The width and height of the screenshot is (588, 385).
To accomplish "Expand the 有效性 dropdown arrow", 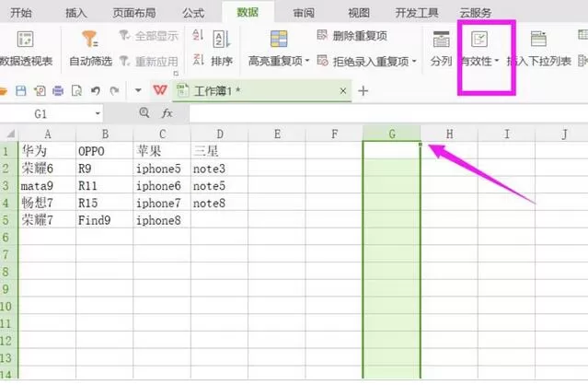I will 497,61.
